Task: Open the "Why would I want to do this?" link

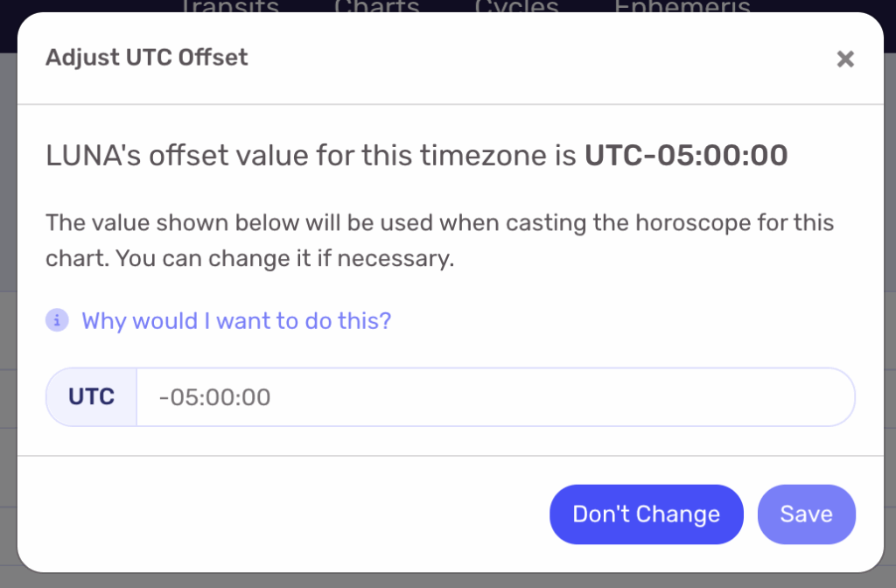Action: 236,321
